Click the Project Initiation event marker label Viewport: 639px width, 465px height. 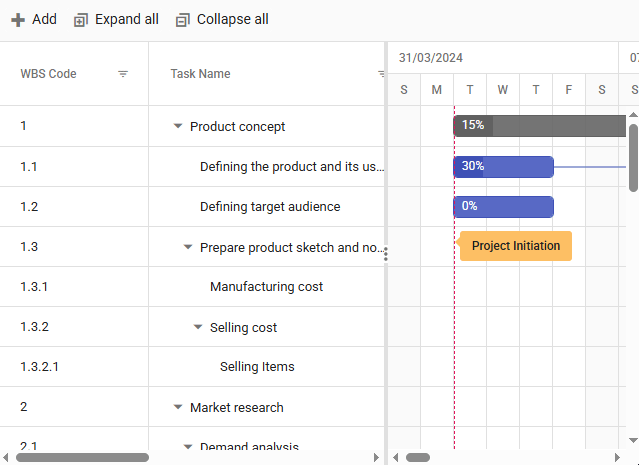pos(516,246)
